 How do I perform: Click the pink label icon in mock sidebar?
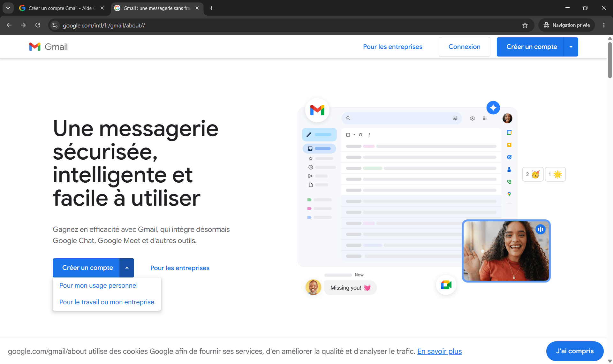tap(309, 209)
